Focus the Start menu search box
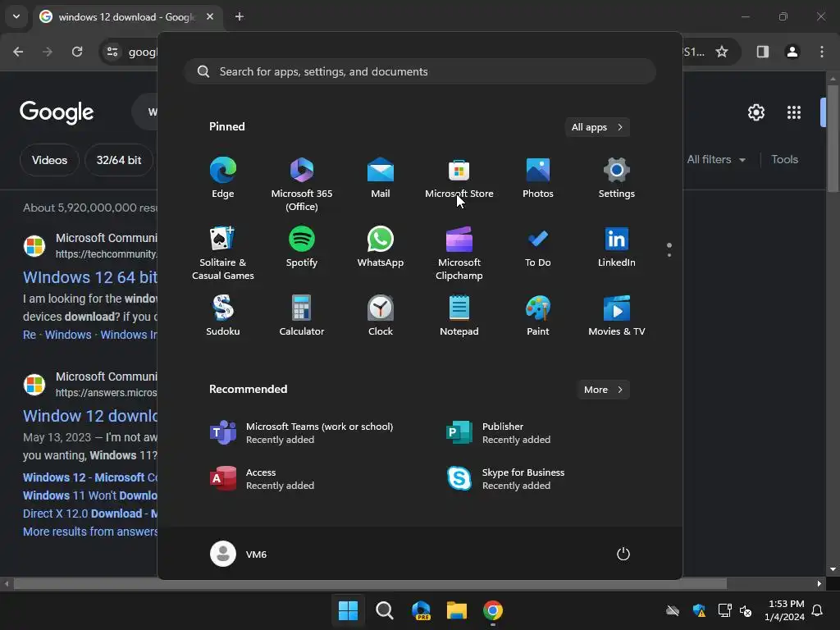Image resolution: width=840 pixels, height=630 pixels. click(420, 71)
